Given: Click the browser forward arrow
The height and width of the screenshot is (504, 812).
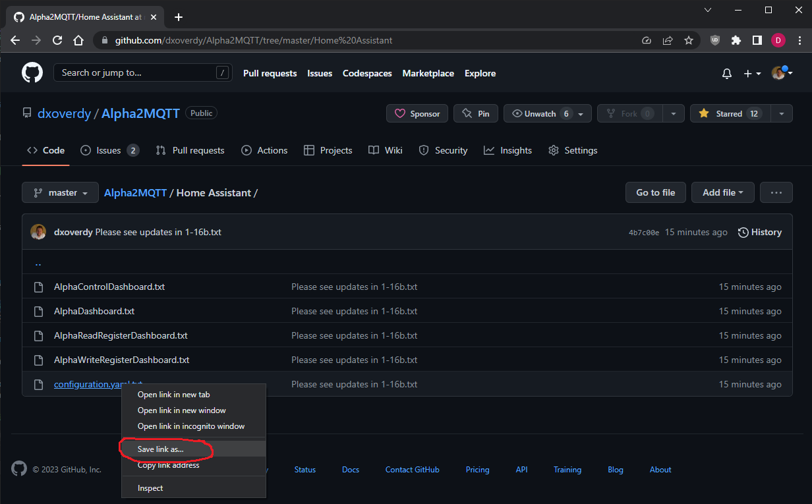Looking at the screenshot, I should click(36, 40).
